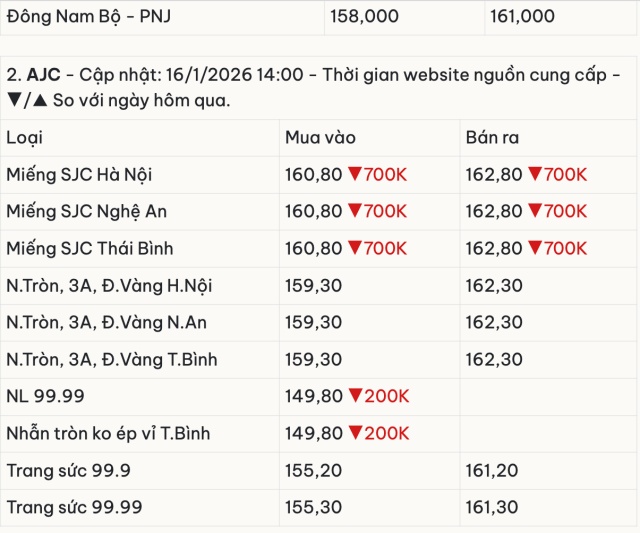Screen dimensions: 640x533
Task: Select the "Mua vào" column header
Action: 320,138
